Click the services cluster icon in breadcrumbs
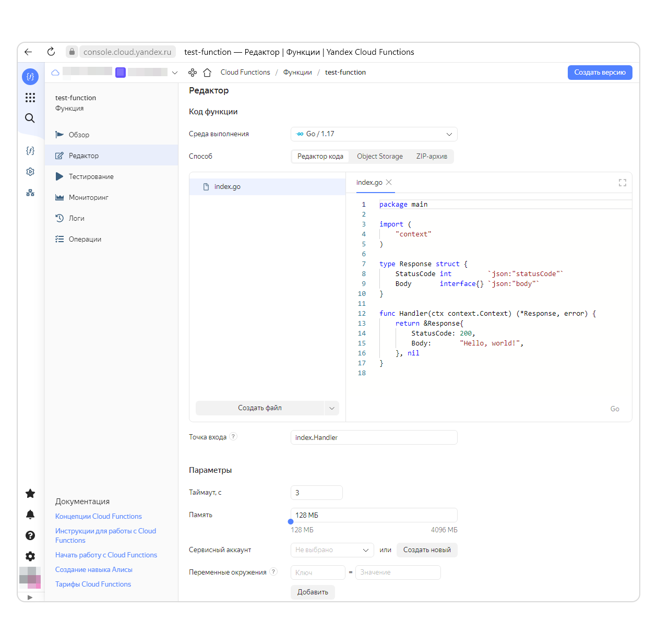This screenshot has width=657, height=644. click(x=193, y=73)
